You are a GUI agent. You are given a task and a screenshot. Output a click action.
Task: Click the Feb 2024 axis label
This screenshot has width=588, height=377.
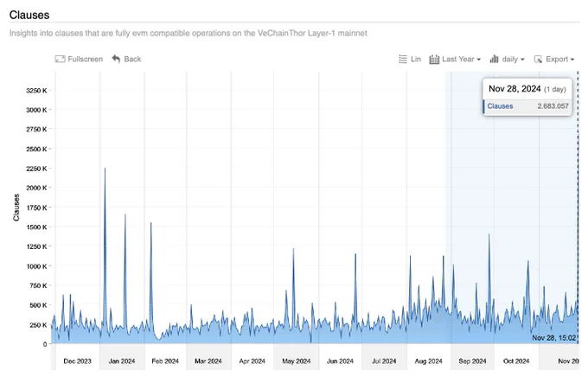165,361
